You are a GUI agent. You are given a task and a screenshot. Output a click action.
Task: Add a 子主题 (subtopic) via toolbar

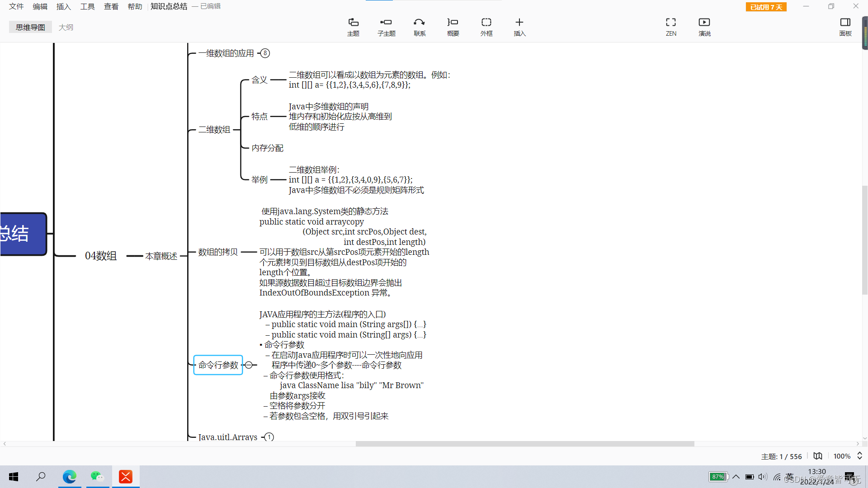tap(386, 27)
